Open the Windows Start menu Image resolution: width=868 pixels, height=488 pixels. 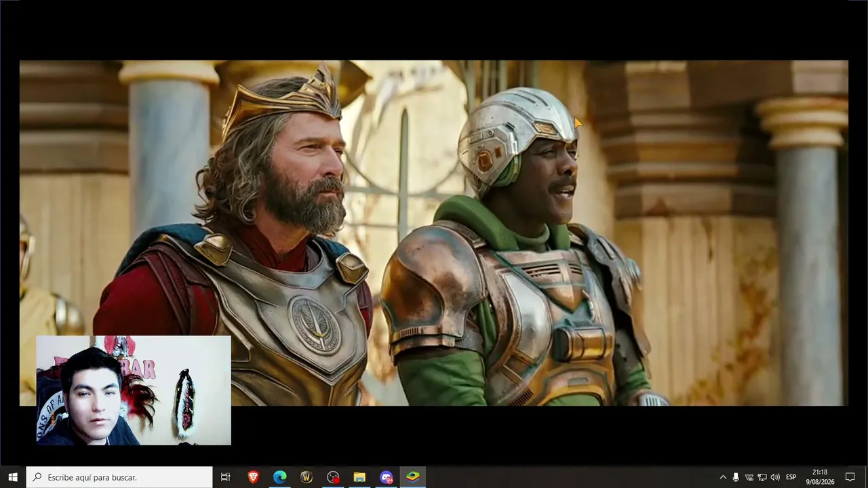[x=13, y=477]
